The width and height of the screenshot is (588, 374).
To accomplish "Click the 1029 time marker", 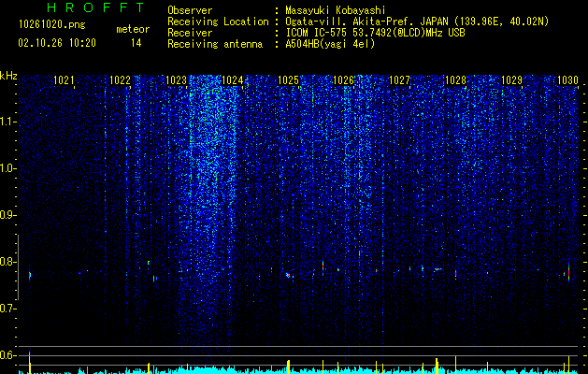I will [x=511, y=79].
